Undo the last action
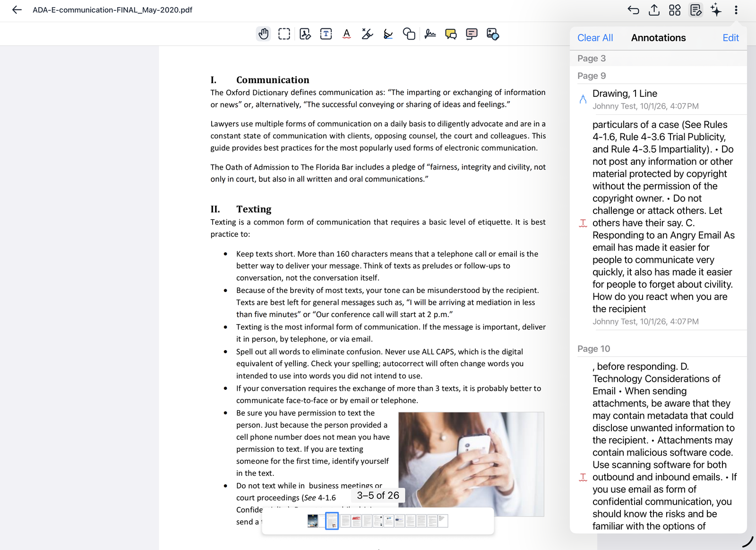 [633, 10]
